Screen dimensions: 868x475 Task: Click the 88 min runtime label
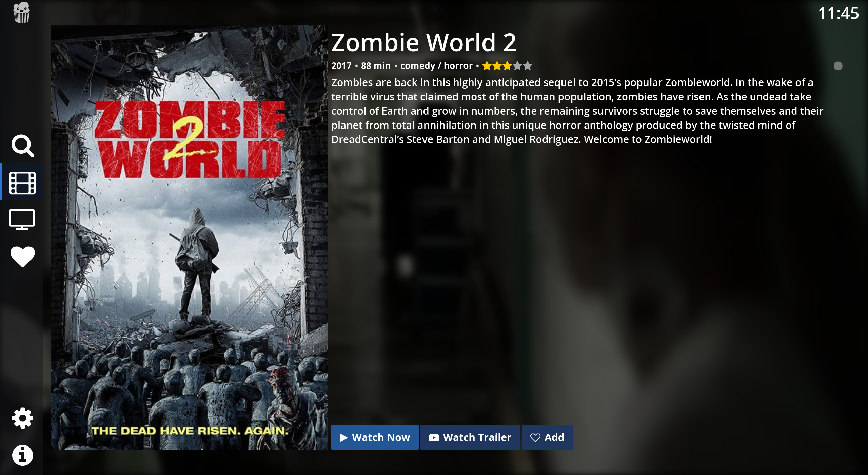[x=376, y=65]
